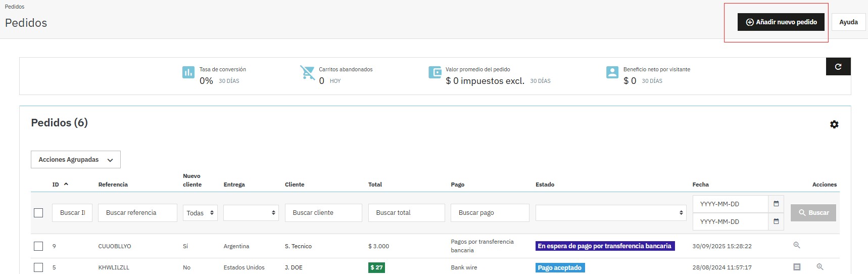Expand the Acciones Agrupadas dropdown
The height and width of the screenshot is (274, 868).
tap(76, 160)
